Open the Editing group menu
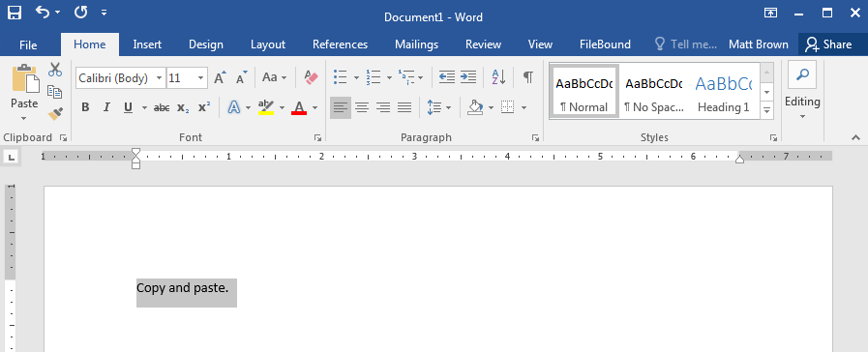 [x=802, y=91]
